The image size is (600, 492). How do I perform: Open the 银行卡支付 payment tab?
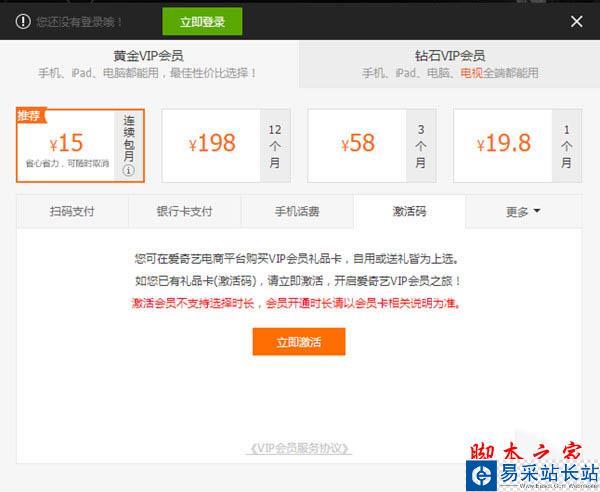click(184, 211)
